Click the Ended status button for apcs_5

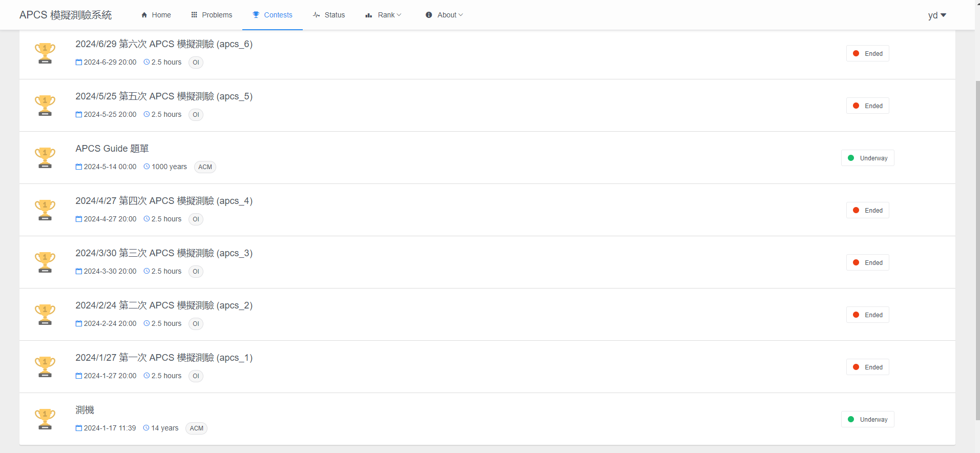(867, 106)
